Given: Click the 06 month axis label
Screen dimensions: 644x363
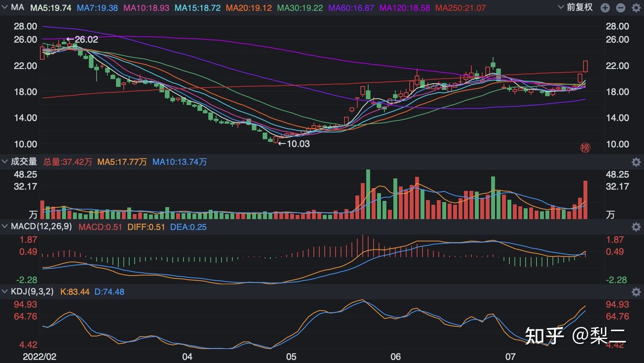Looking at the screenshot, I should pos(395,356).
